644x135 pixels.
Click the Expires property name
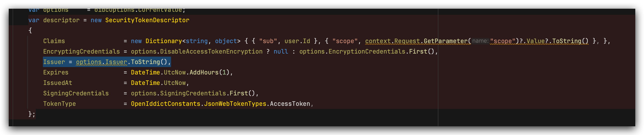[x=56, y=73]
